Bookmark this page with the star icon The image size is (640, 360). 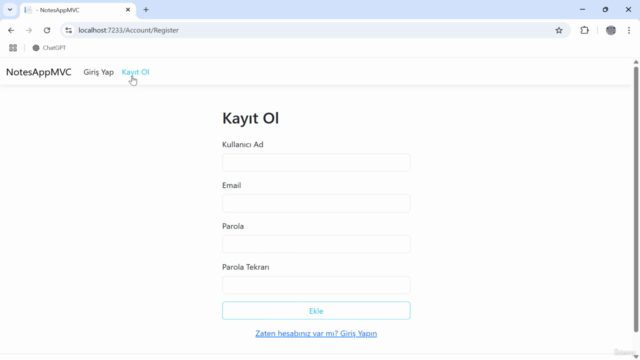pos(559,30)
